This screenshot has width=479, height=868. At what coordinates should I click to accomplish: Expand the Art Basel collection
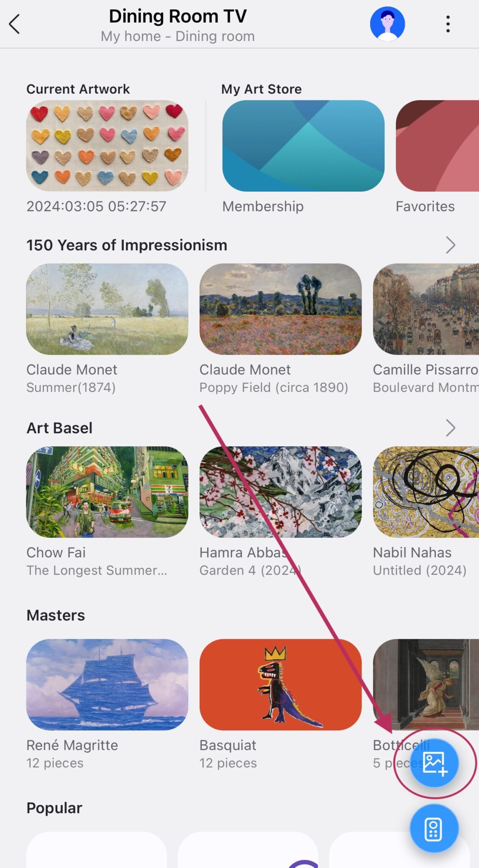[x=451, y=428]
